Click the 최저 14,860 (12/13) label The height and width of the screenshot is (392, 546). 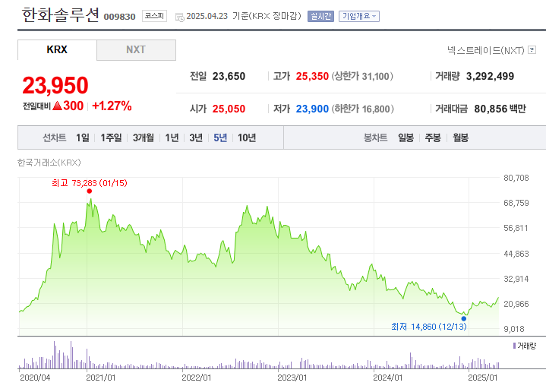(428, 327)
